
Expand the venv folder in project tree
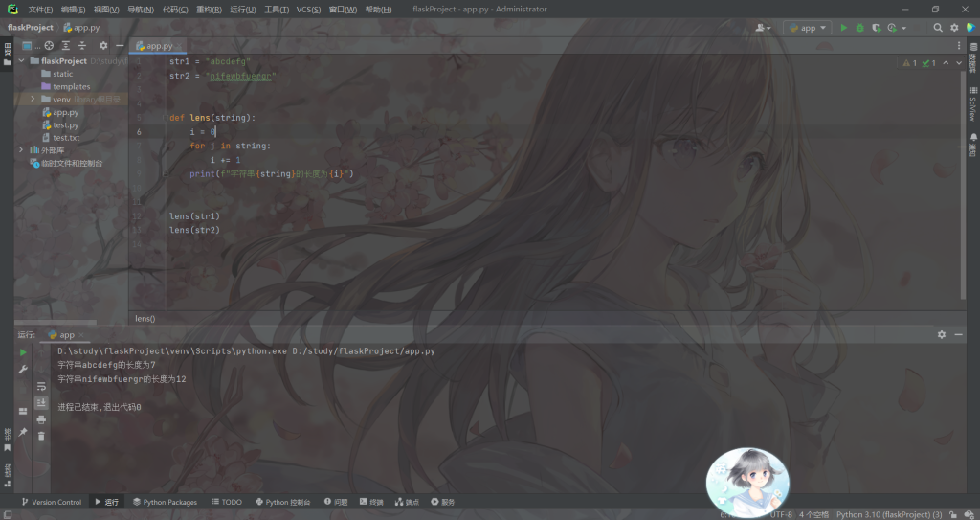(33, 100)
